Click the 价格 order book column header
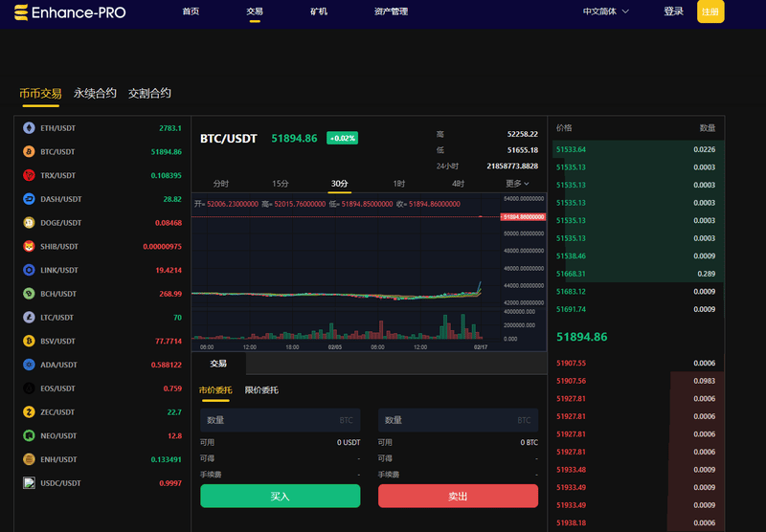 coord(564,128)
